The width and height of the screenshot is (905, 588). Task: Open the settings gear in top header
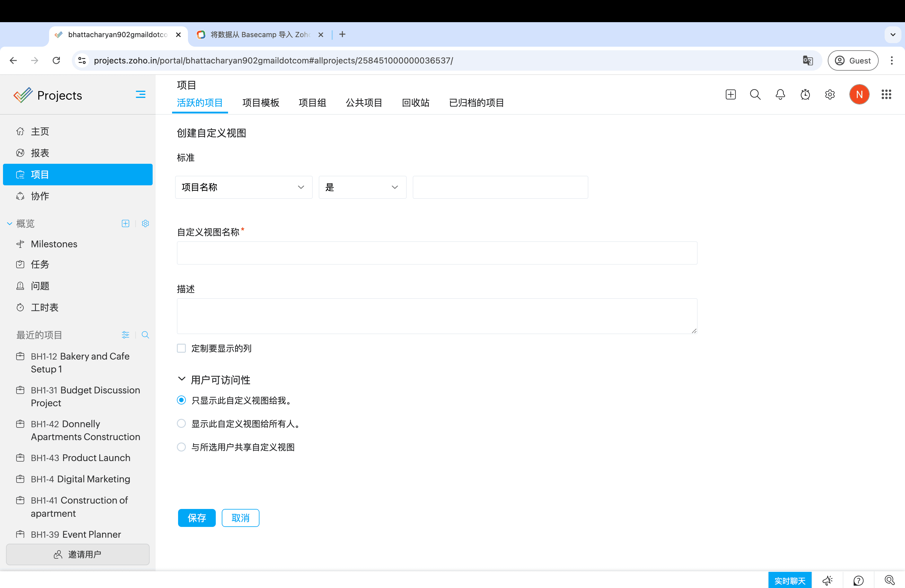click(830, 94)
